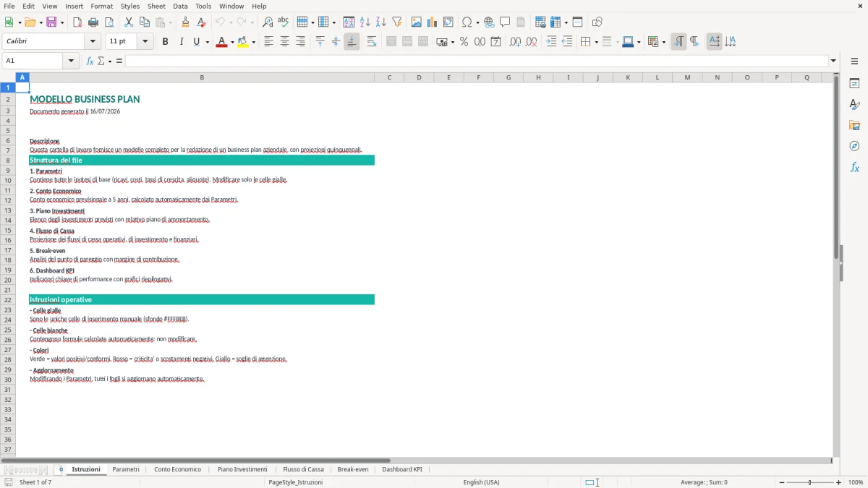Switch to the Conto Economico sheet tab
The height and width of the screenshot is (488, 868).
click(177, 469)
